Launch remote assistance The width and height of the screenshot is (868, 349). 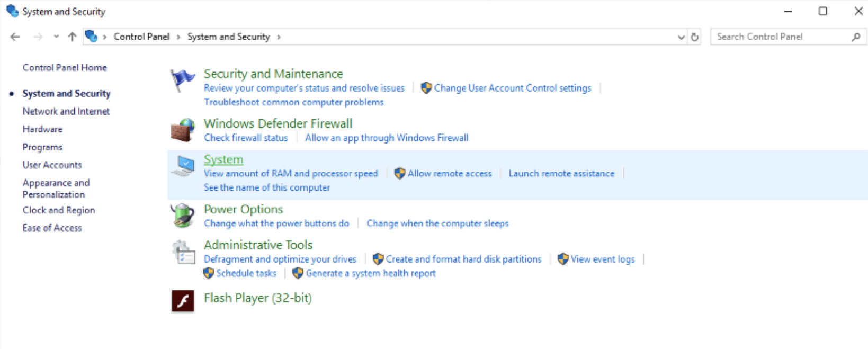[561, 174]
